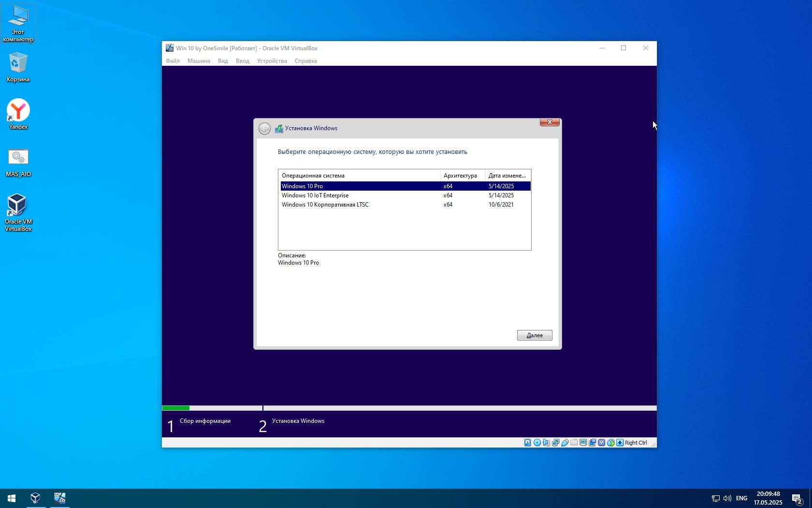812x508 pixels.
Task: Click the USB devices indicator icon
Action: click(565, 443)
